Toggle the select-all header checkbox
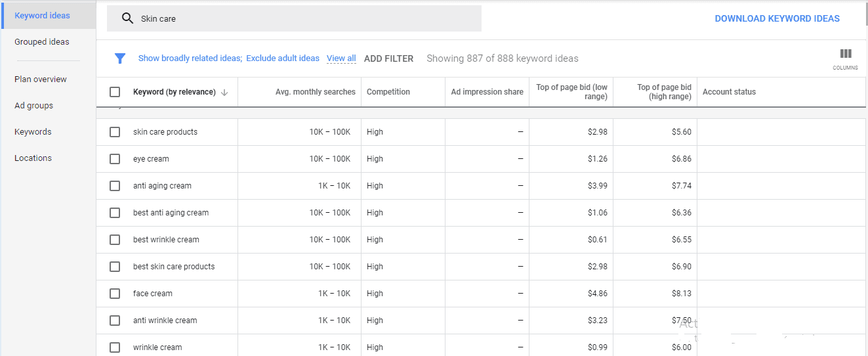Image resolution: width=868 pixels, height=356 pixels. click(x=115, y=92)
